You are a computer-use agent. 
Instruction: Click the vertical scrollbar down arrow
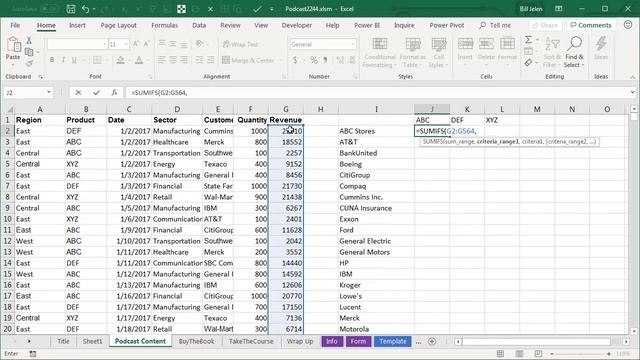[634, 331]
